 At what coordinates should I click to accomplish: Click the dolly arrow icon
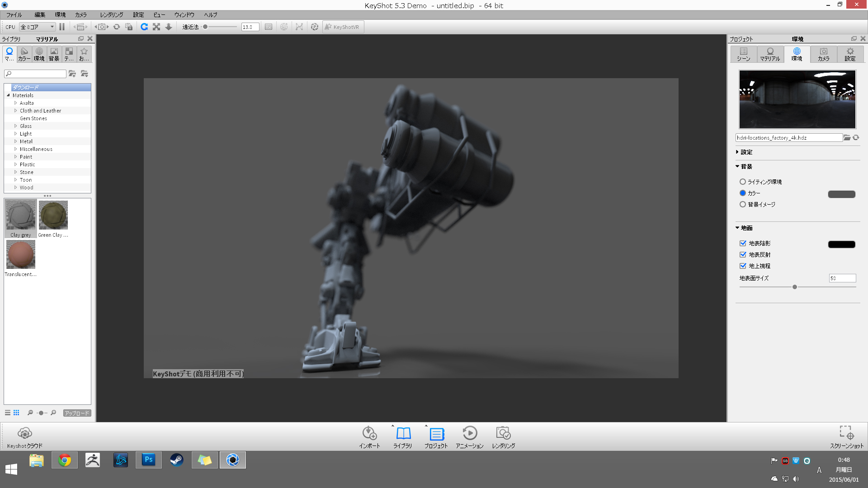[169, 27]
